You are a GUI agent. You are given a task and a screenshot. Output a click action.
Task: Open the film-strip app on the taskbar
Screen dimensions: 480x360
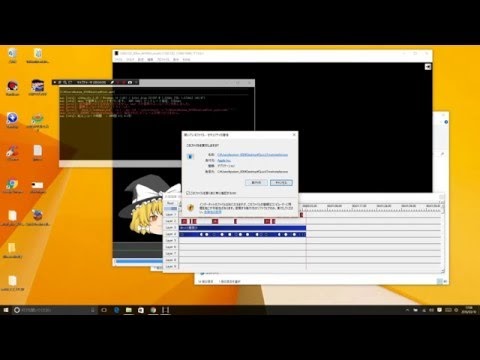click(x=165, y=310)
